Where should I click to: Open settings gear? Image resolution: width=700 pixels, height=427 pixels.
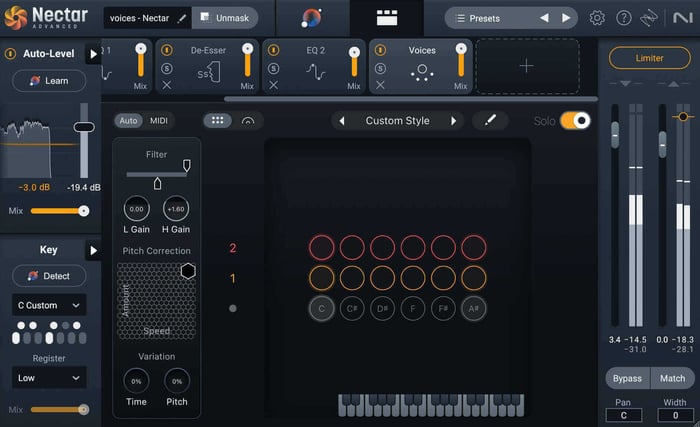point(597,18)
